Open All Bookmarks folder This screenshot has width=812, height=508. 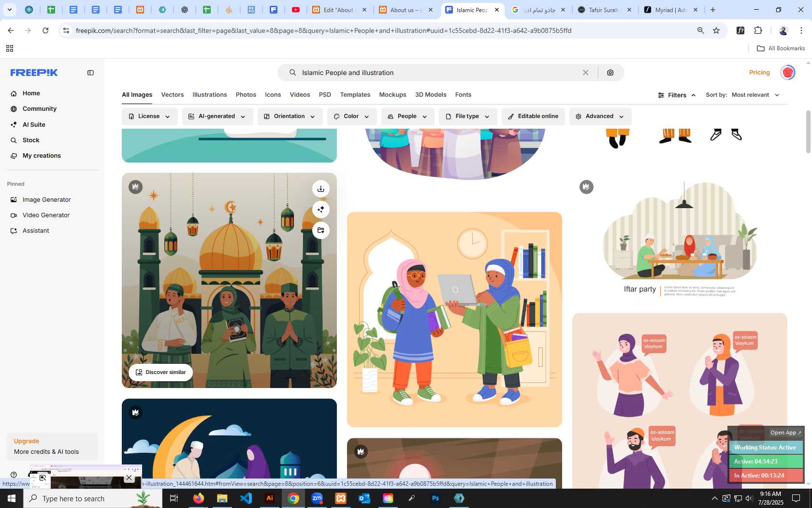pyautogui.click(x=781, y=48)
